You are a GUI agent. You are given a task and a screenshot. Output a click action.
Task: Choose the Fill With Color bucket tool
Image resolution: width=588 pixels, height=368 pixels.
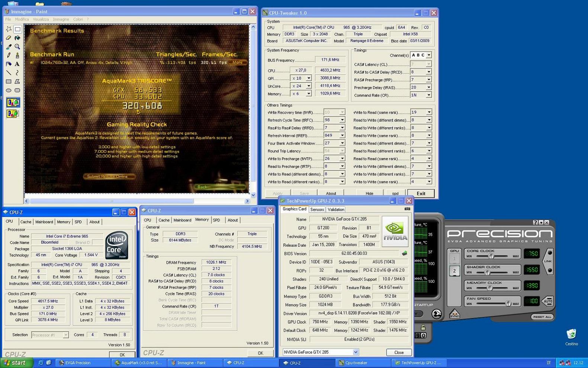(17, 38)
